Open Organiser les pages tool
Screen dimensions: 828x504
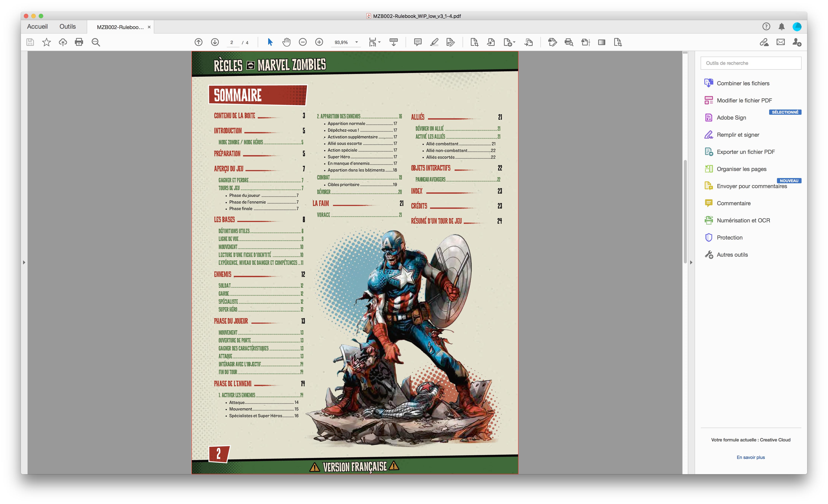pyautogui.click(x=741, y=169)
